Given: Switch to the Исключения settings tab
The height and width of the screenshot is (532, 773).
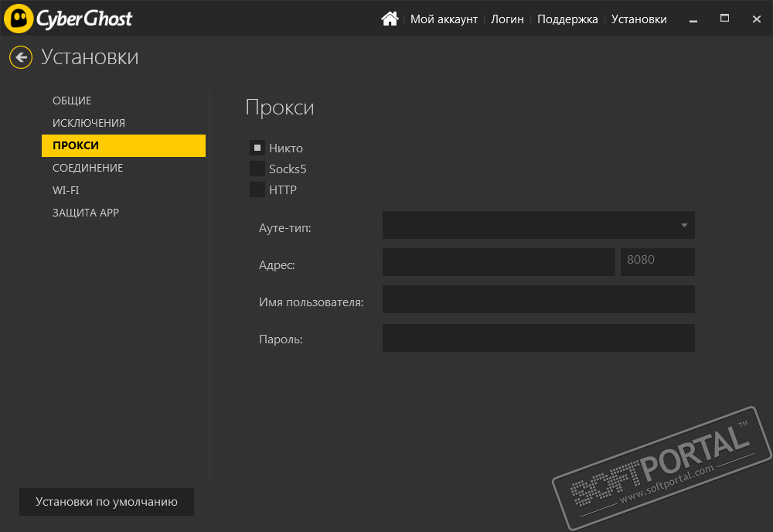Looking at the screenshot, I should [89, 123].
